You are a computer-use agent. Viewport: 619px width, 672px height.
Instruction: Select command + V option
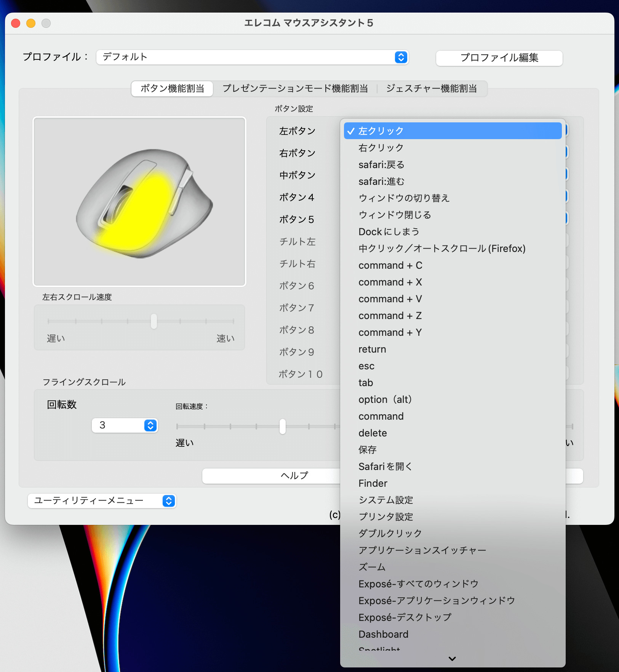(x=453, y=298)
